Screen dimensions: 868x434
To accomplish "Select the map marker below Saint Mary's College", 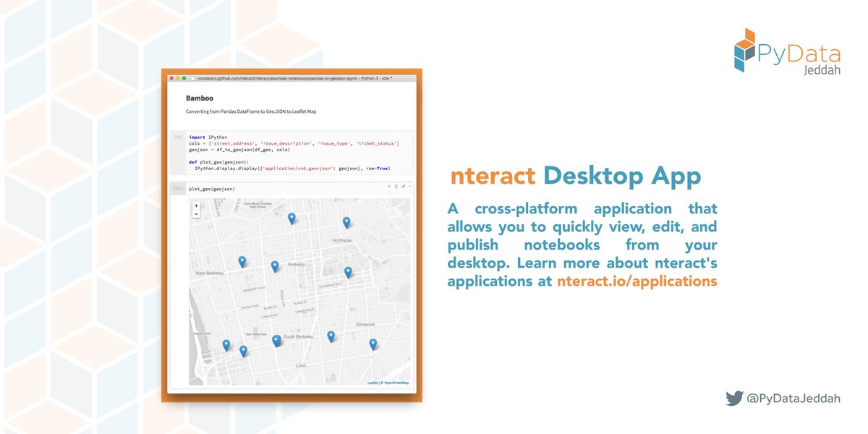I will pyautogui.click(x=292, y=218).
